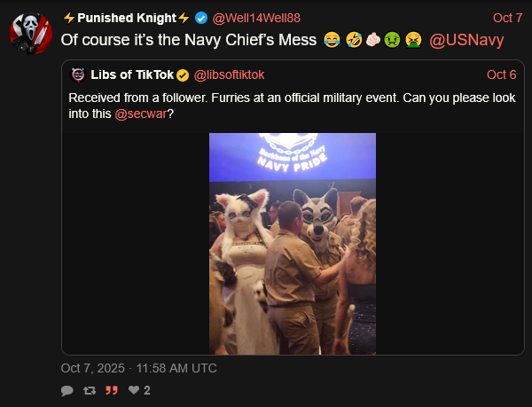The image size is (532, 407).
Task: Open the @secwar mention link
Action: click(141, 114)
